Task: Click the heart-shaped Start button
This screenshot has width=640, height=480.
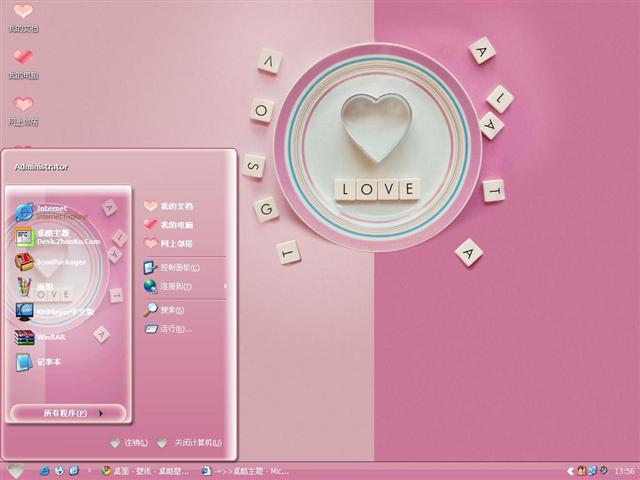Action: (x=16, y=471)
